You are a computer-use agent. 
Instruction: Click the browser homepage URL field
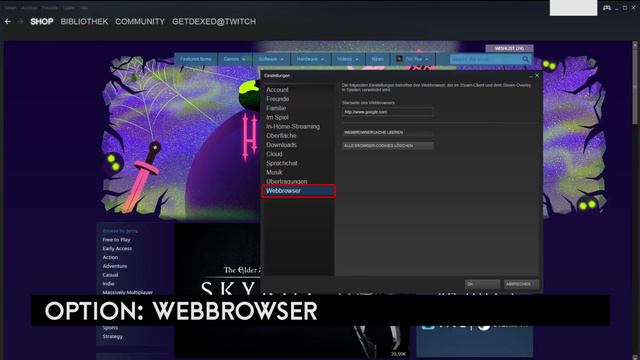point(387,112)
